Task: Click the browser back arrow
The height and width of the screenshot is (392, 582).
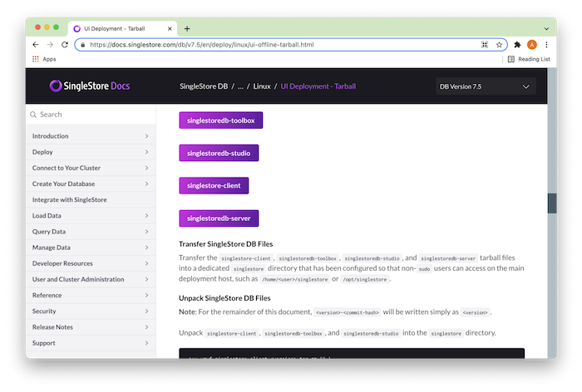Action: pyautogui.click(x=35, y=45)
